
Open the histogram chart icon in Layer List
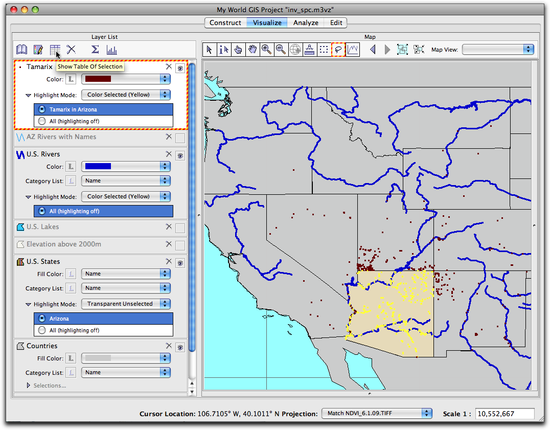(112, 50)
